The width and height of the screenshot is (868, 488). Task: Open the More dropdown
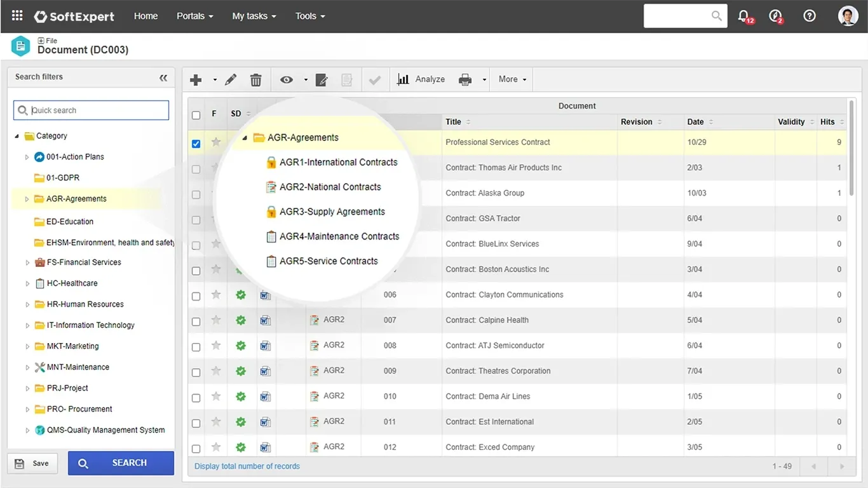(x=512, y=79)
